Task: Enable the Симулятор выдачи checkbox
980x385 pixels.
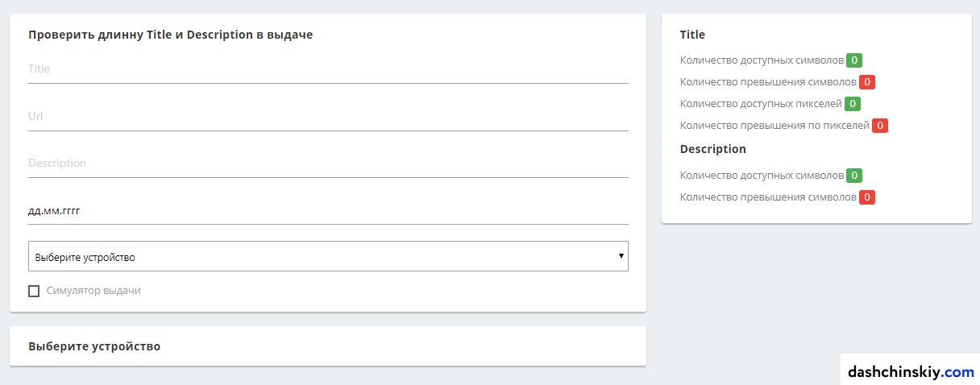Action: click(x=34, y=291)
